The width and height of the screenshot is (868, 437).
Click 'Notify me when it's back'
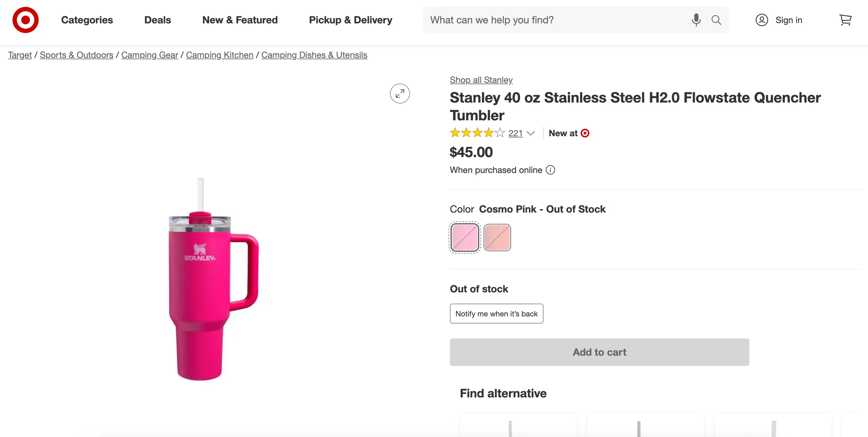tap(496, 314)
